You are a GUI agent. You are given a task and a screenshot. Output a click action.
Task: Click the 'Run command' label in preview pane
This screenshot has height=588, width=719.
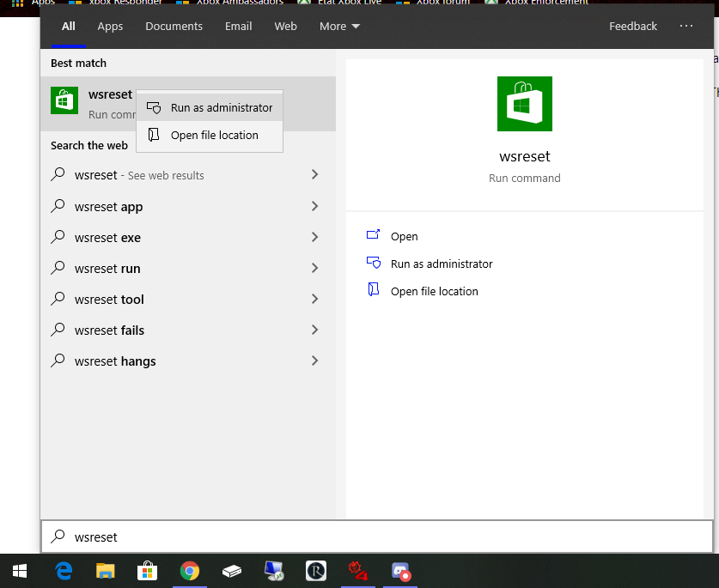tap(525, 178)
